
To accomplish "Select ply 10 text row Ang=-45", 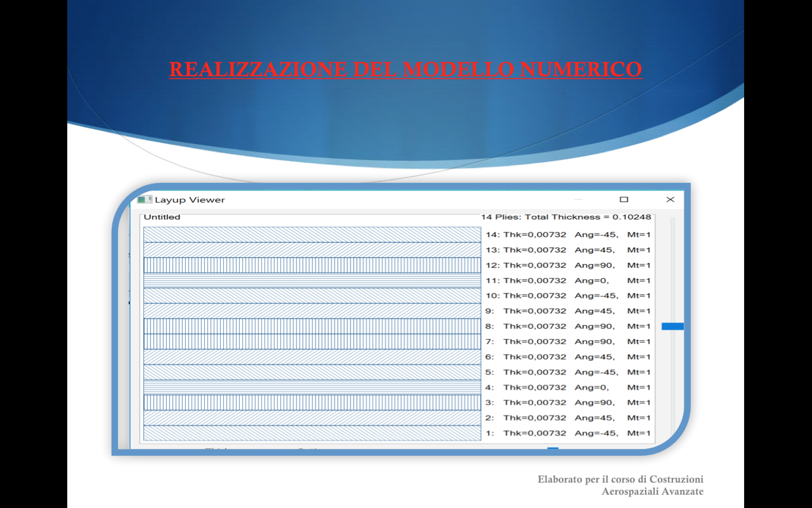I will [x=568, y=296].
